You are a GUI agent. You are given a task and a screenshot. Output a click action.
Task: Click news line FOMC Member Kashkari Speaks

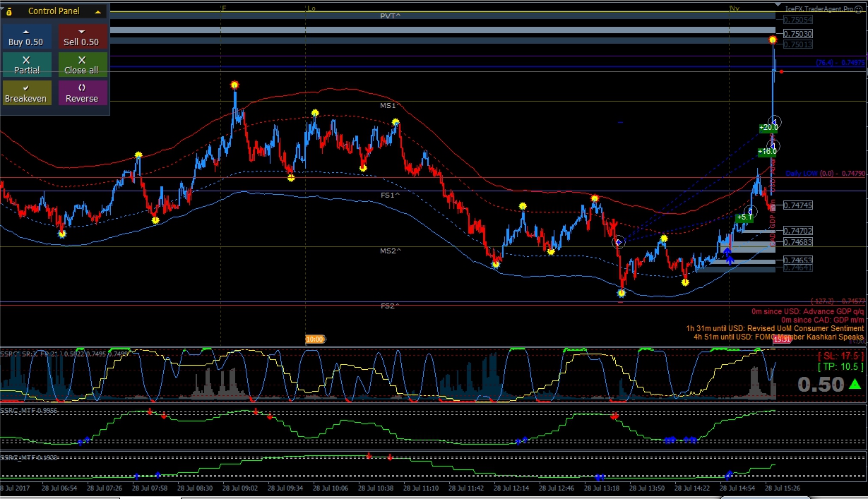[x=778, y=337]
